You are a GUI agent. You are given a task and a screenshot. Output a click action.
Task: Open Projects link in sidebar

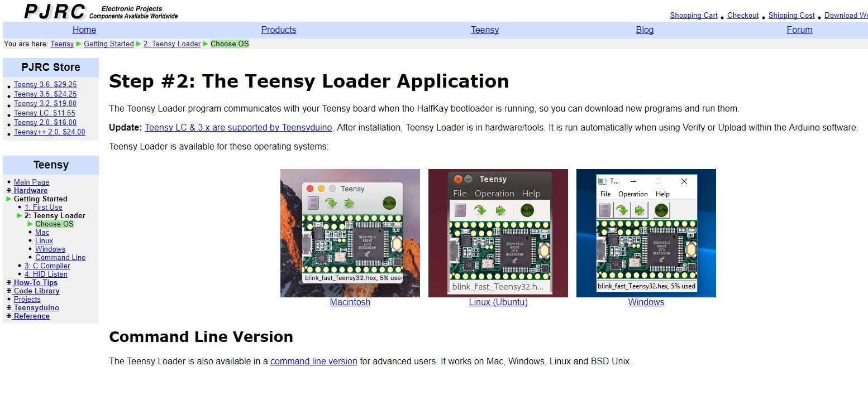(27, 300)
